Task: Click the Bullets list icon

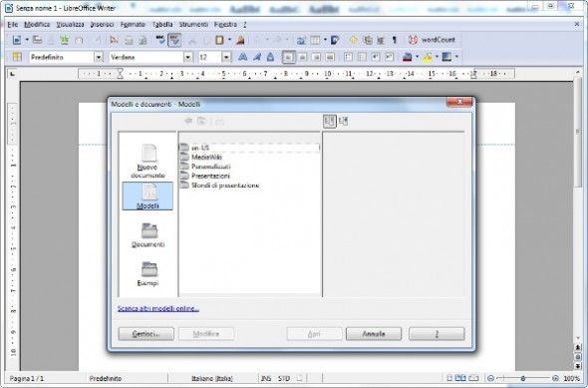Action: 362,57
